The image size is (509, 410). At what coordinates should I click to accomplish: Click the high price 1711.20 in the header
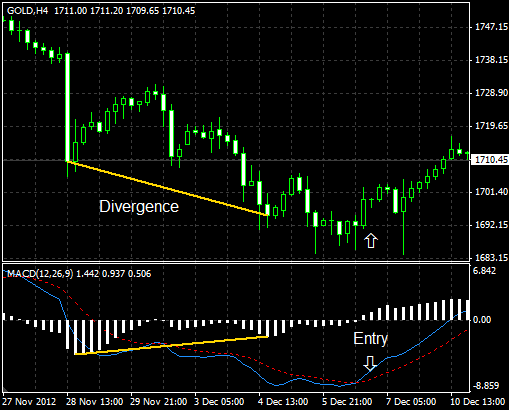[107, 11]
